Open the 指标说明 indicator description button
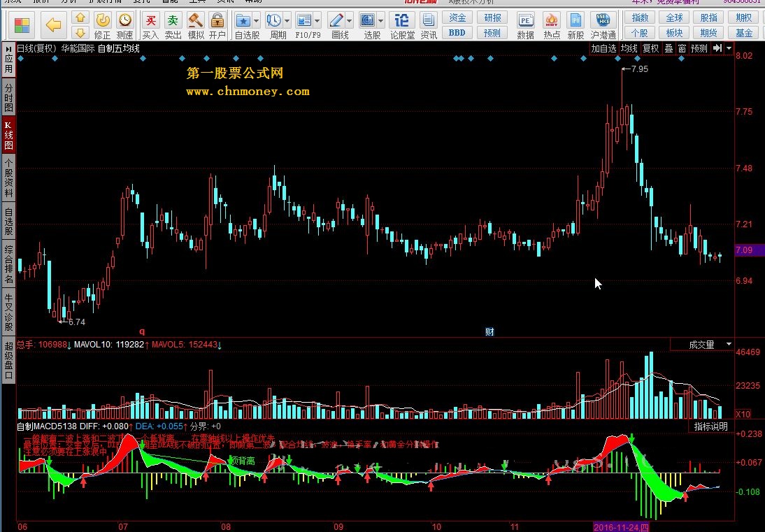The image size is (765, 532). pos(711,426)
